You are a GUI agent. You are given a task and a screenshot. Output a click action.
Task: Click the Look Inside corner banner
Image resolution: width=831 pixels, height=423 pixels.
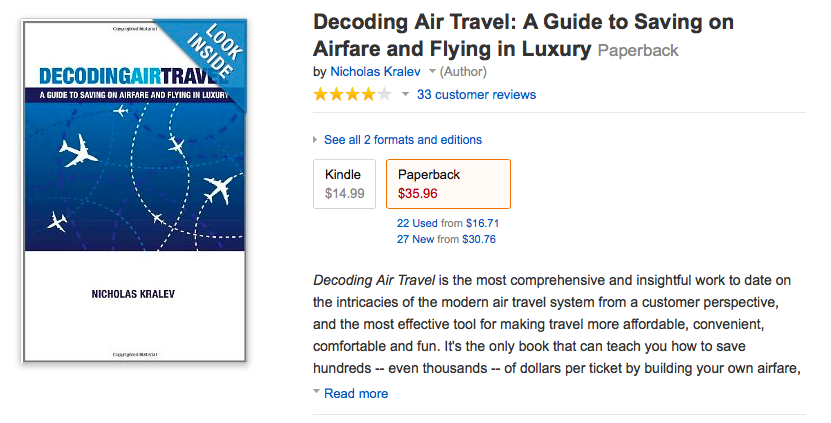pyautogui.click(x=213, y=53)
